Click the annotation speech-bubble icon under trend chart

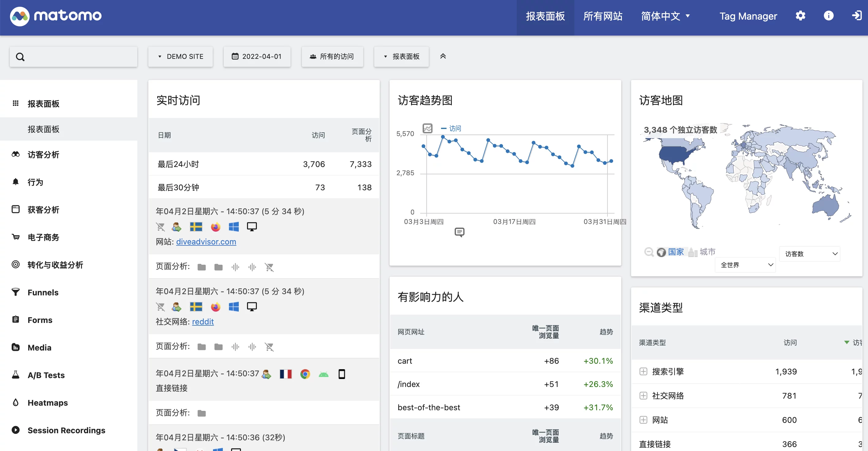tap(460, 233)
